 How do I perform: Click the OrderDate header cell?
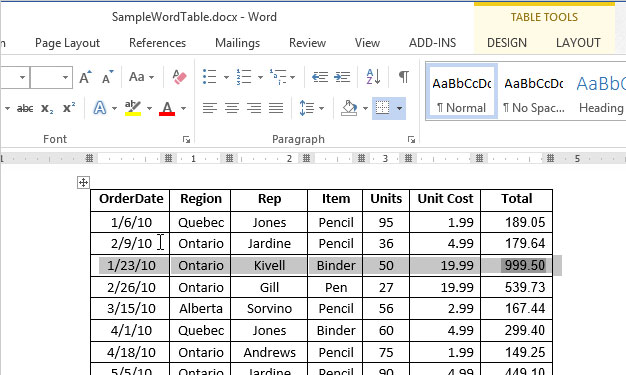130,200
